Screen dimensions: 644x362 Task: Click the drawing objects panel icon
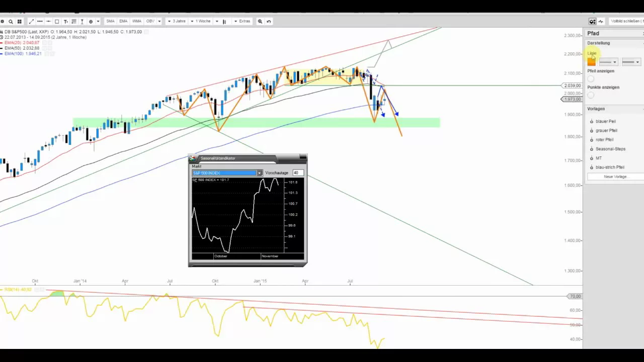point(593,22)
